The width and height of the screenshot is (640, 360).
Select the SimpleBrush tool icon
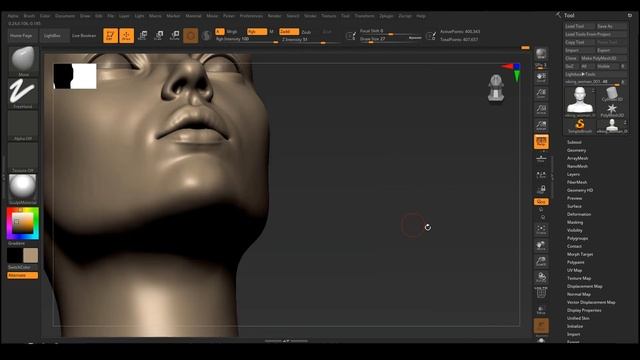click(x=580, y=126)
